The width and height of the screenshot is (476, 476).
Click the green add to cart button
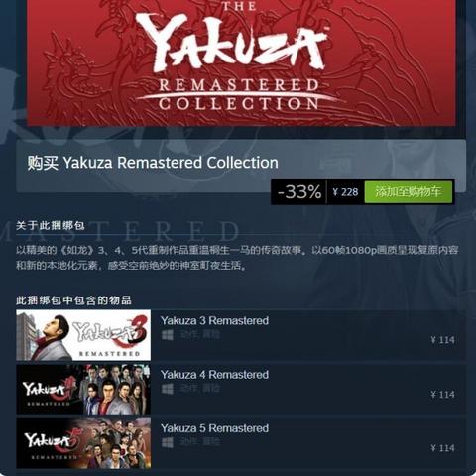tap(409, 191)
